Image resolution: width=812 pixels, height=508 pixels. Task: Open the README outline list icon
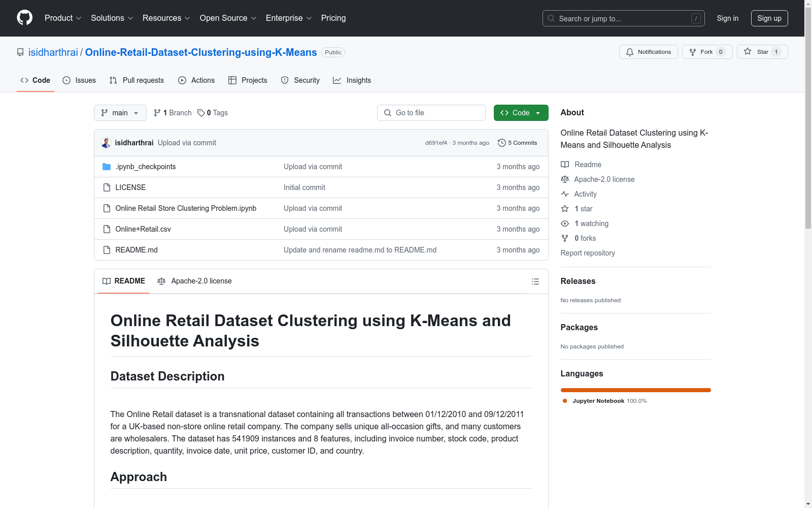pos(535,281)
